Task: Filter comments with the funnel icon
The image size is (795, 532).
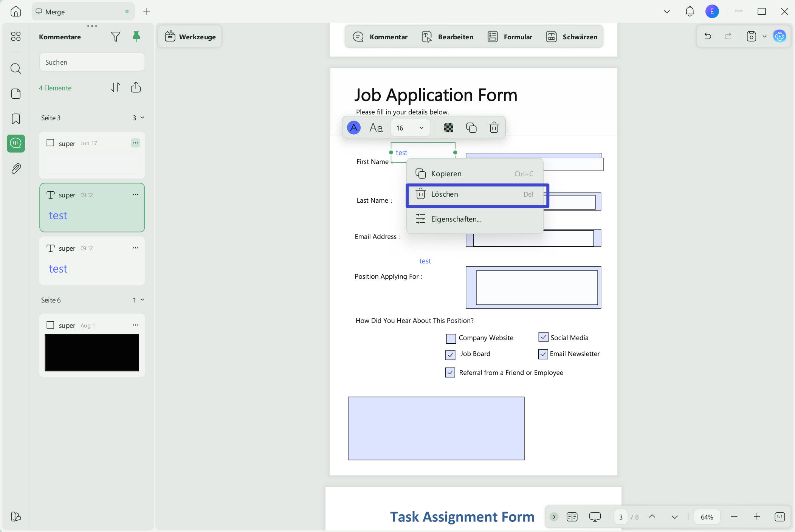Action: click(116, 37)
